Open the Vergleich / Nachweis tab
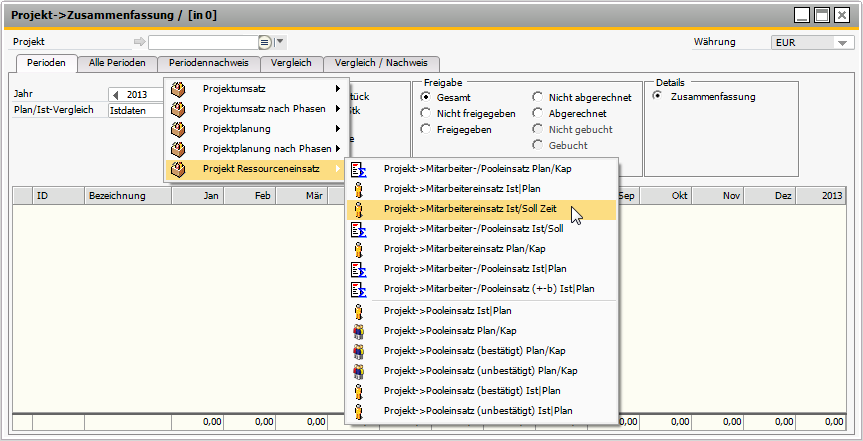Screen dimensions: 863x441 (x=382, y=63)
